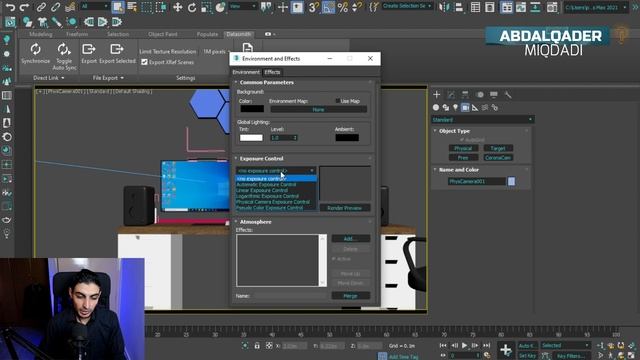
Task: Click the Select Object tool icon
Action: pos(118,7)
